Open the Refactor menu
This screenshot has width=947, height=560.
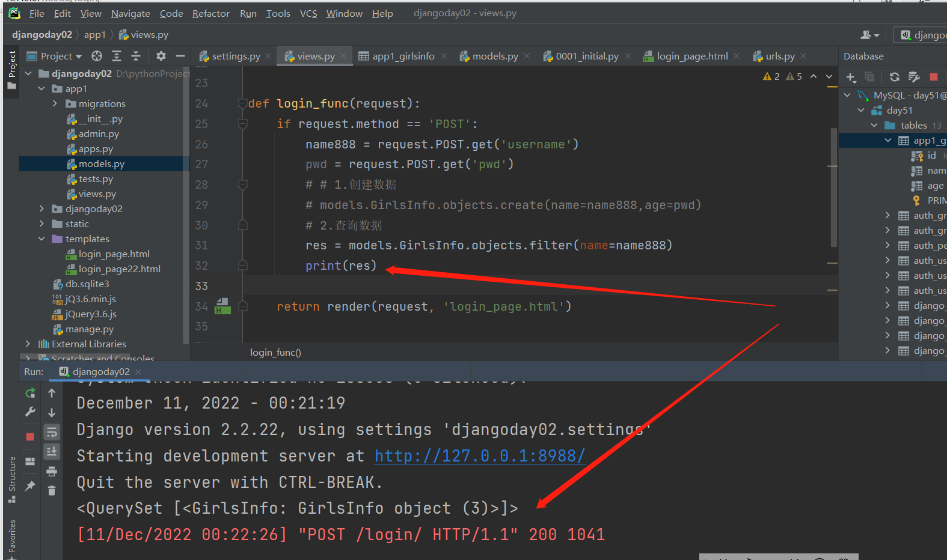[x=210, y=13]
